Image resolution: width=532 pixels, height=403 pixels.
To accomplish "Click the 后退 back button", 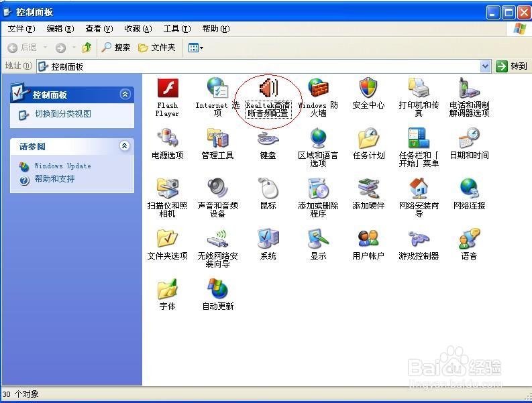I will 22,48.
